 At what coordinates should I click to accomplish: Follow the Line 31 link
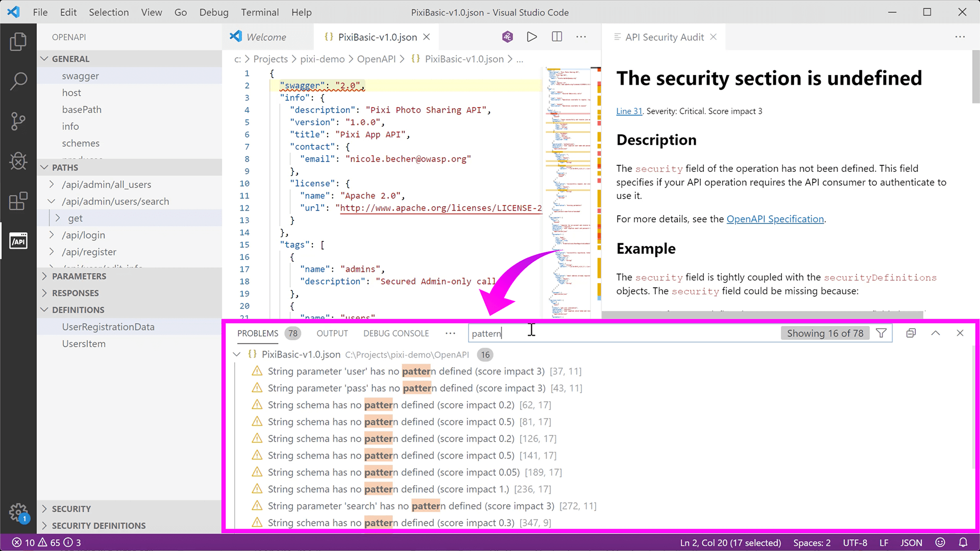point(629,111)
